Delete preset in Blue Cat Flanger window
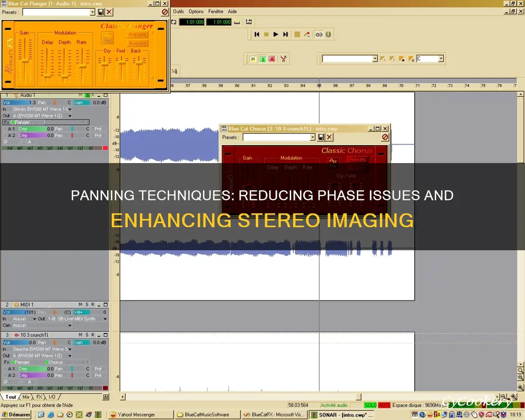Screen dimensions: 525x420 pyautogui.click(x=109, y=12)
